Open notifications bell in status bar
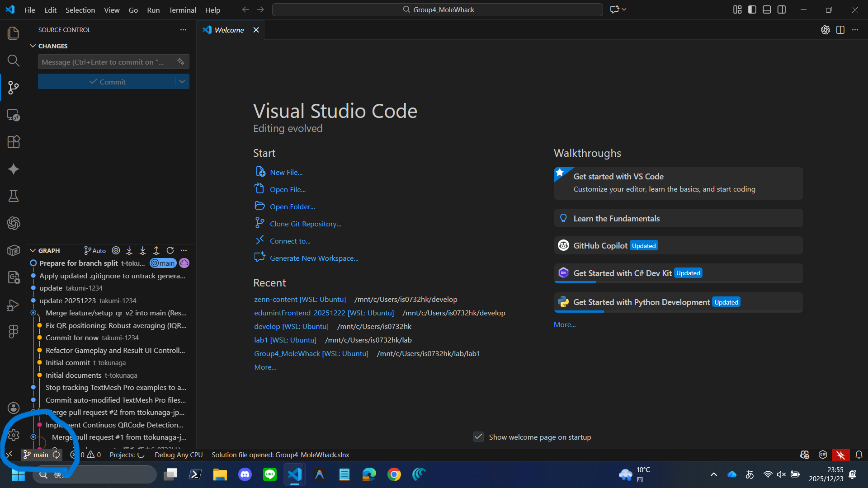The width and height of the screenshot is (868, 488). coord(859,455)
